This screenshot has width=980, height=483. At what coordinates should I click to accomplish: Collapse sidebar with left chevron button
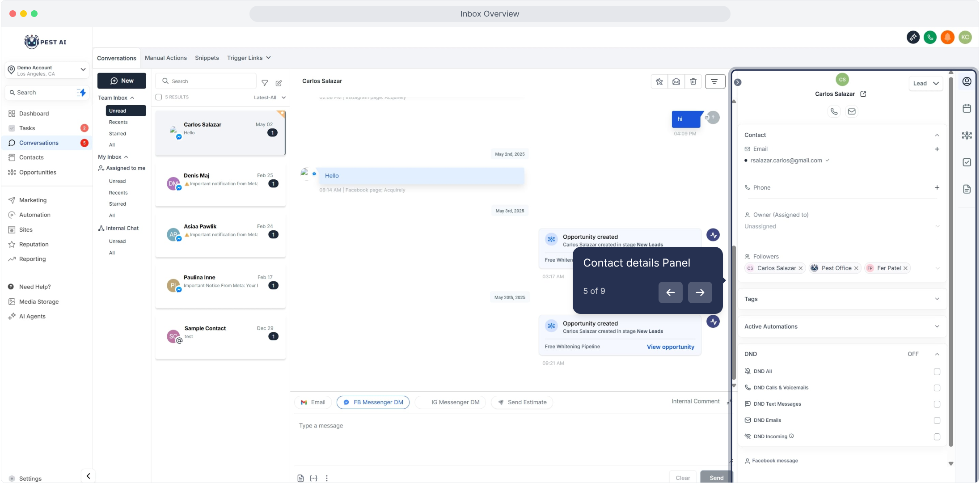click(88, 476)
